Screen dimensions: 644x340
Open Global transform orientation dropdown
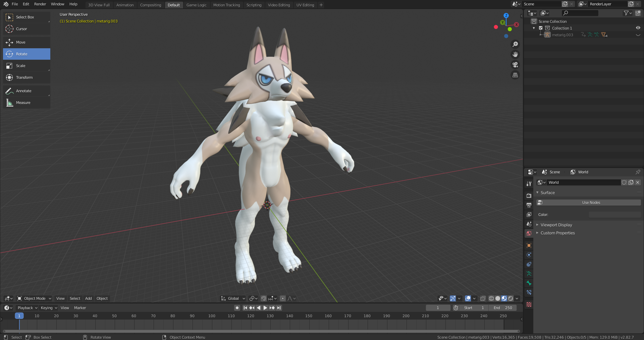click(233, 298)
